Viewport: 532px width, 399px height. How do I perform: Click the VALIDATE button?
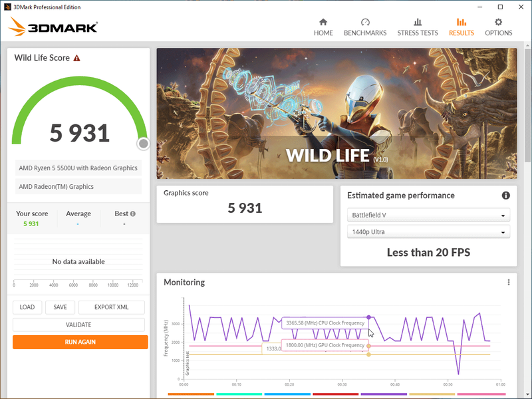[78, 325]
